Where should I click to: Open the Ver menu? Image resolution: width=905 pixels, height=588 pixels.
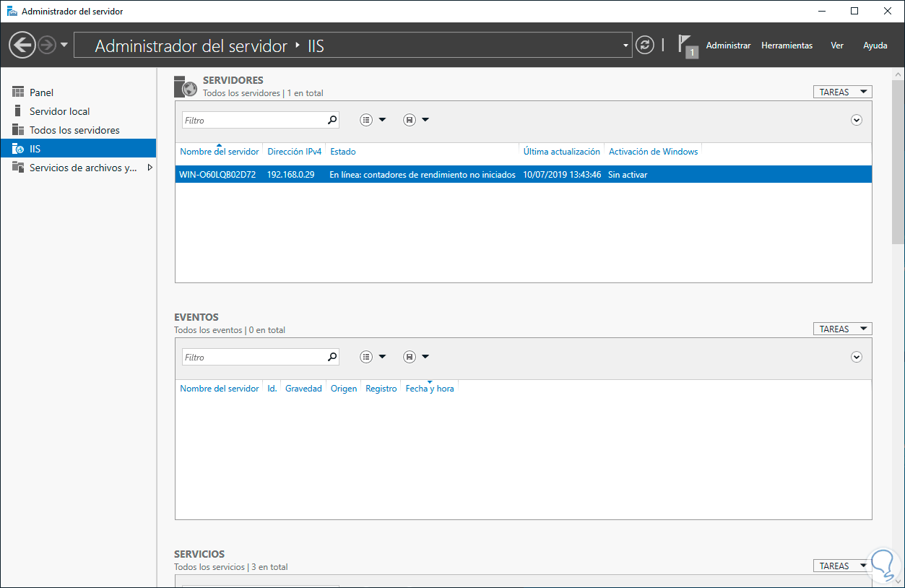(x=837, y=46)
